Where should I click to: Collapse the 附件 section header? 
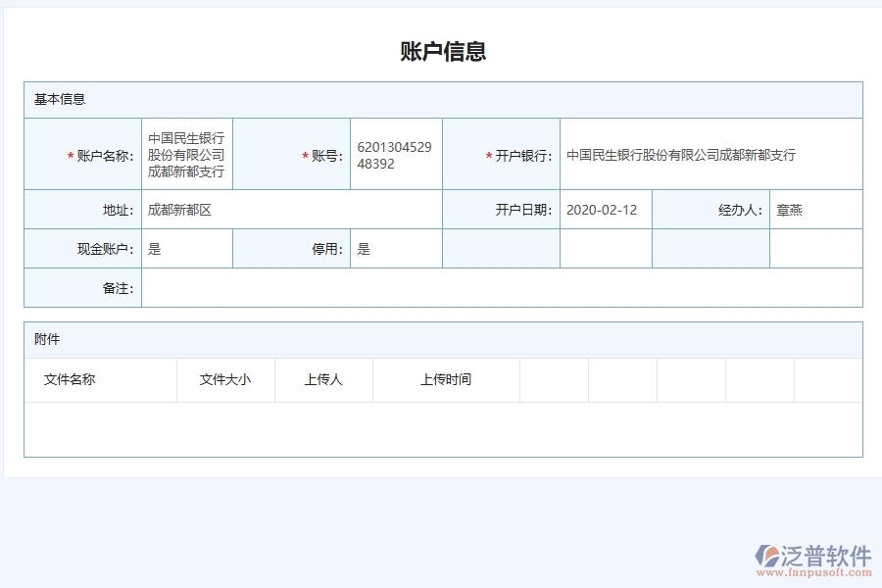pyautogui.click(x=43, y=339)
